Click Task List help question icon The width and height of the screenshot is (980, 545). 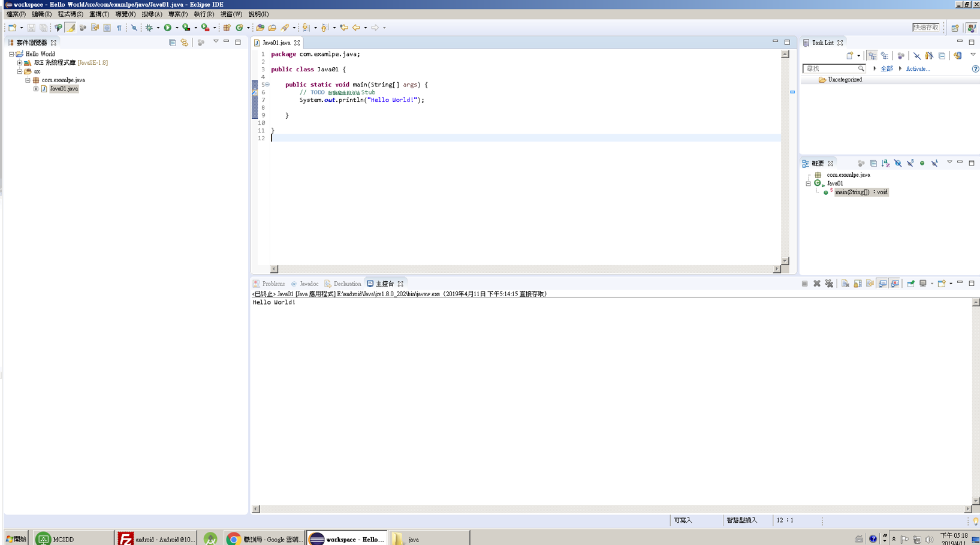point(975,69)
